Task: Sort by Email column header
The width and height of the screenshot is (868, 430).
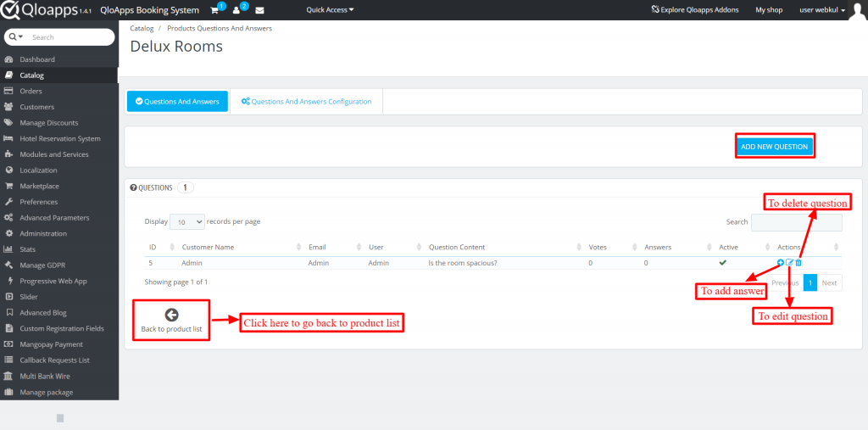Action: 317,247
